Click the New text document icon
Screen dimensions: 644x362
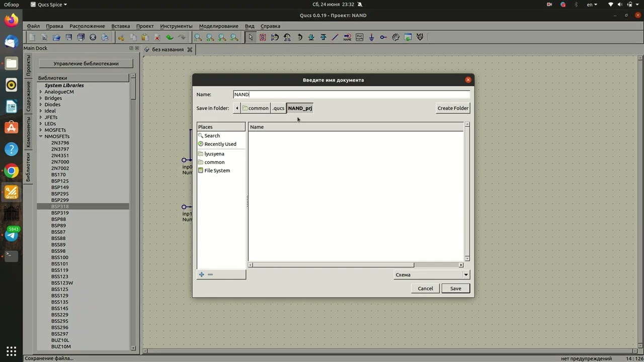(44, 37)
